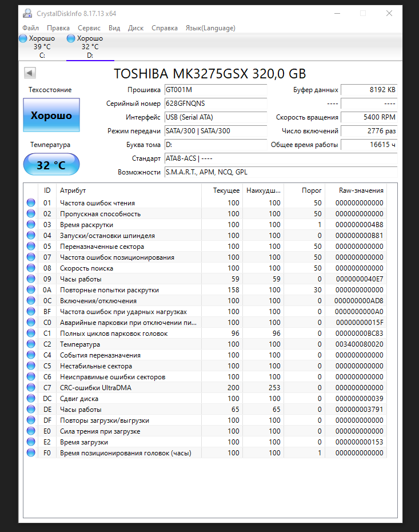Click the ID column header
The width and height of the screenshot is (419, 532).
point(47,190)
